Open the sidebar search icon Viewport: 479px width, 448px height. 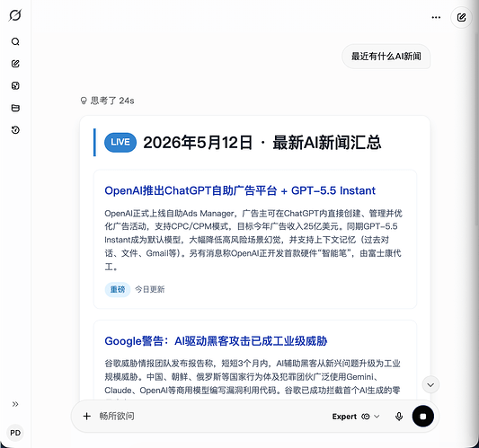tap(15, 41)
